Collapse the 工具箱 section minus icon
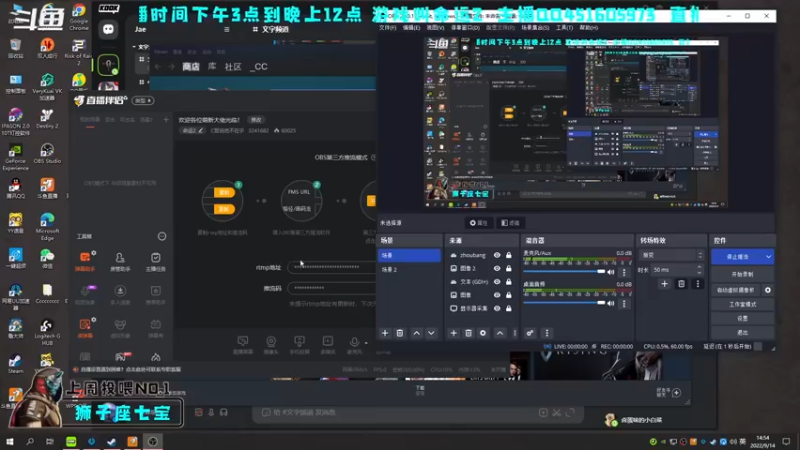 coord(162,236)
